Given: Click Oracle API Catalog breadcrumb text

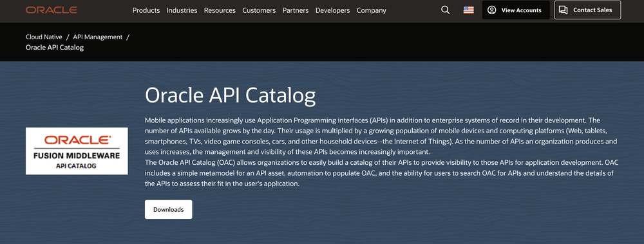Looking at the screenshot, I should click(55, 48).
